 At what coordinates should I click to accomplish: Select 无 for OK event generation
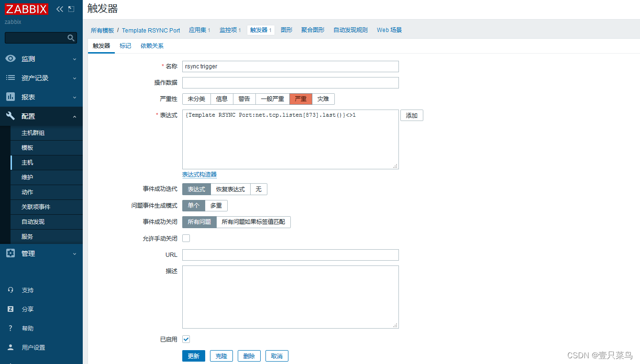tap(258, 189)
